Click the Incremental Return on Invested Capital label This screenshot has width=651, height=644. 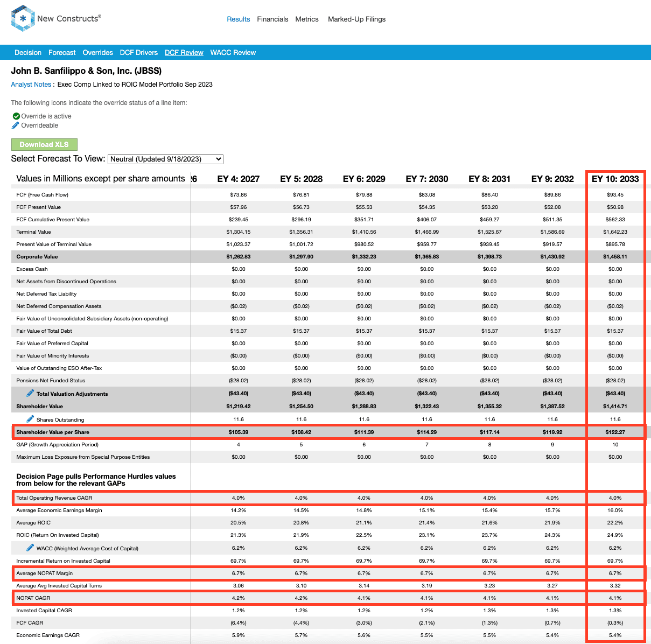tap(64, 561)
